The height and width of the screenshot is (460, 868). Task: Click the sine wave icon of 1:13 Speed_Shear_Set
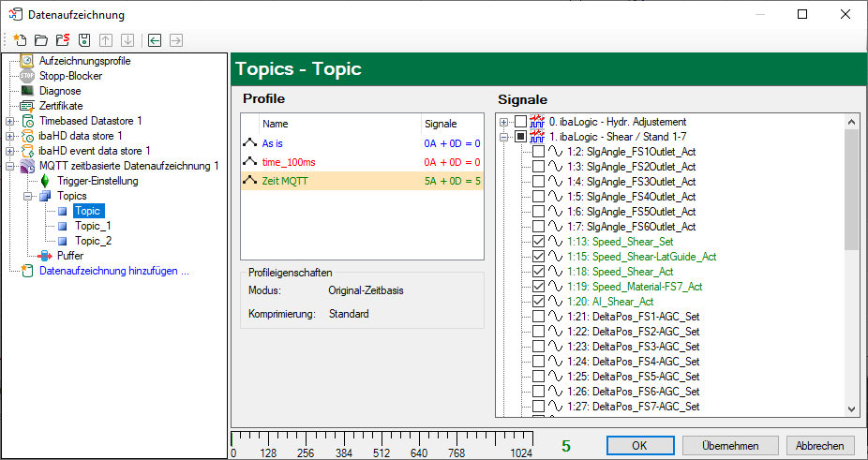(555, 242)
